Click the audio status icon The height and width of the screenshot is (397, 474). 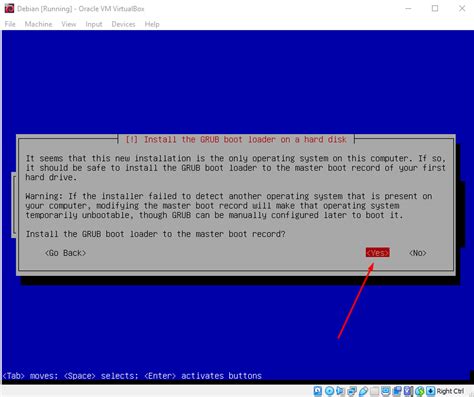[x=340, y=391]
